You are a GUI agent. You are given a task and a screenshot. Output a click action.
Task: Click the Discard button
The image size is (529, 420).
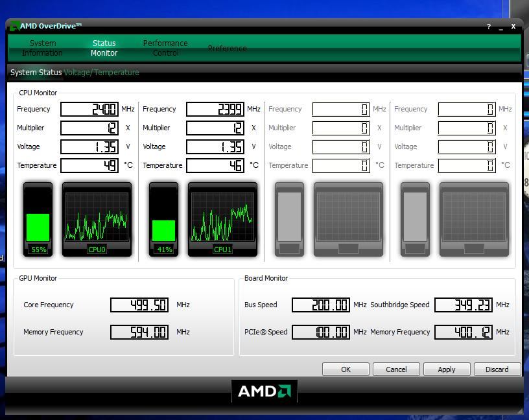pyautogui.click(x=497, y=369)
